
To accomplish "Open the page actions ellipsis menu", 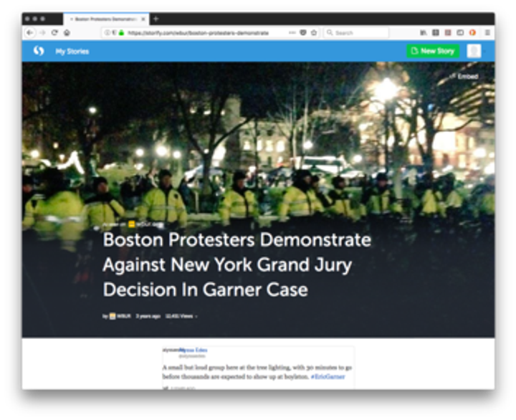I will (292, 32).
